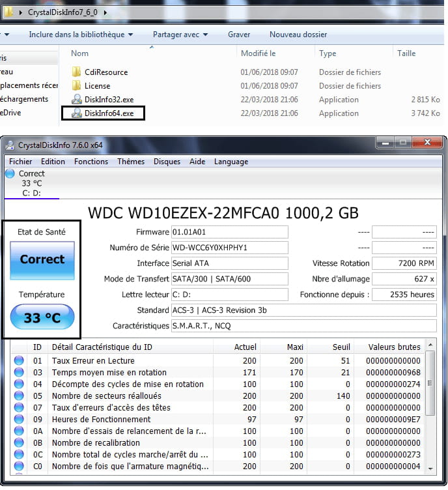
Task: Open the breadcrumb arrow before CrystalDiskInfo7_6_0
Action: coord(21,12)
